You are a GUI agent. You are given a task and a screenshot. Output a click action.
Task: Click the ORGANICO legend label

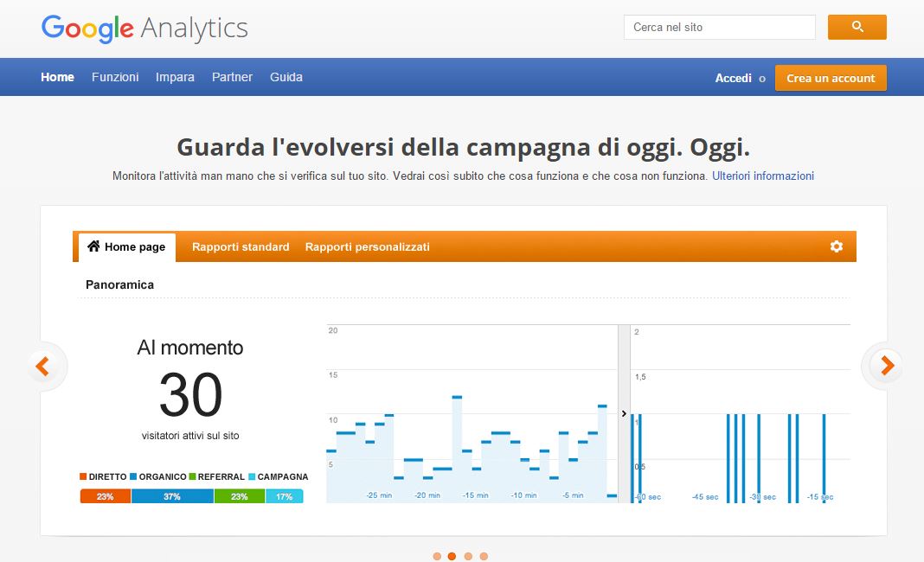click(x=163, y=476)
